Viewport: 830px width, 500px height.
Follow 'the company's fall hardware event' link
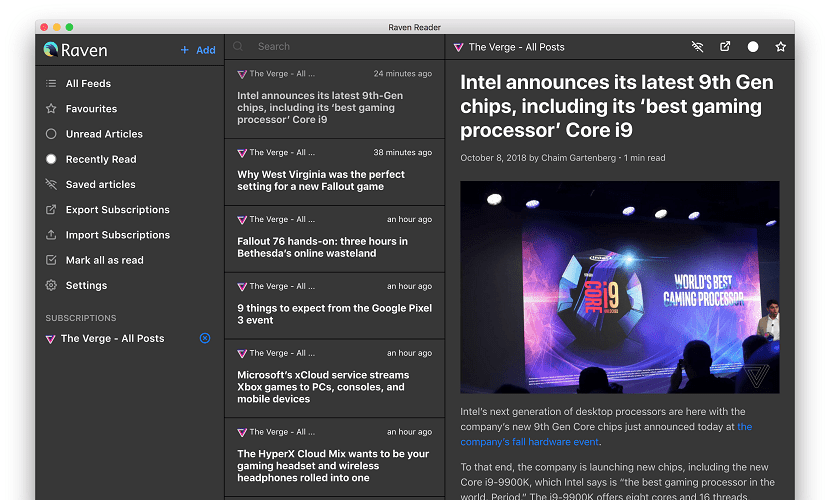click(x=606, y=434)
